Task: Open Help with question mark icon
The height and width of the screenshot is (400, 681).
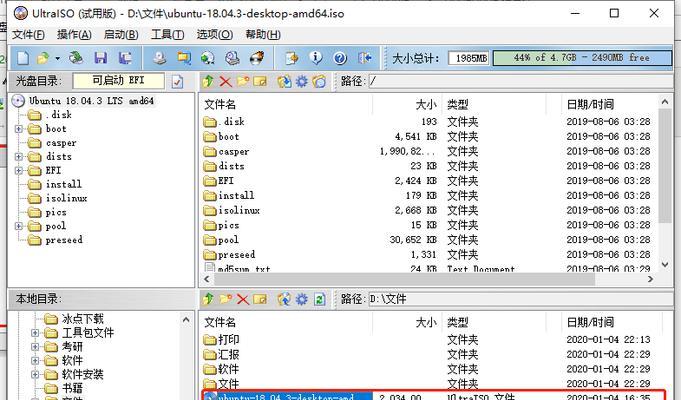Action: (340, 58)
